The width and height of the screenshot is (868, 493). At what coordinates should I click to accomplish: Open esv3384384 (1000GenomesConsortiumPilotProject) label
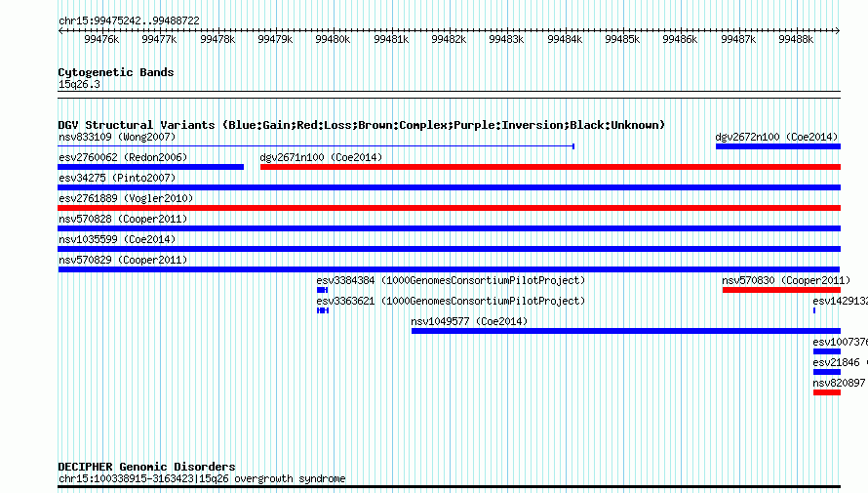point(451,280)
